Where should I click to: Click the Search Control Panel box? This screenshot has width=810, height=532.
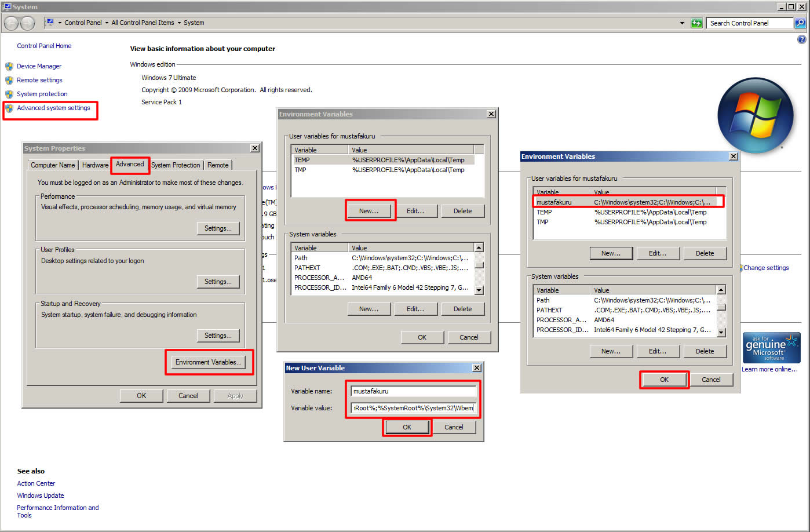(750, 23)
